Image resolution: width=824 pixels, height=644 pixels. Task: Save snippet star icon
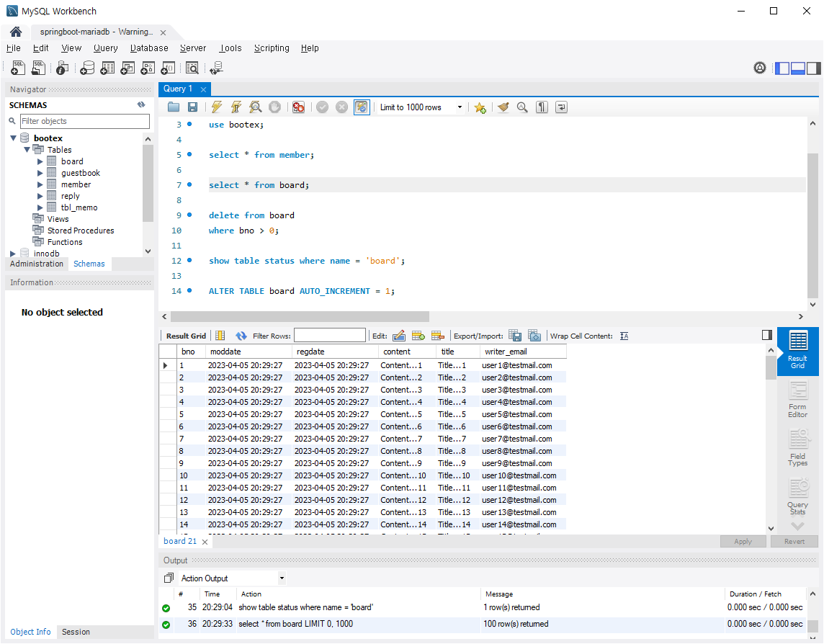[480, 107]
